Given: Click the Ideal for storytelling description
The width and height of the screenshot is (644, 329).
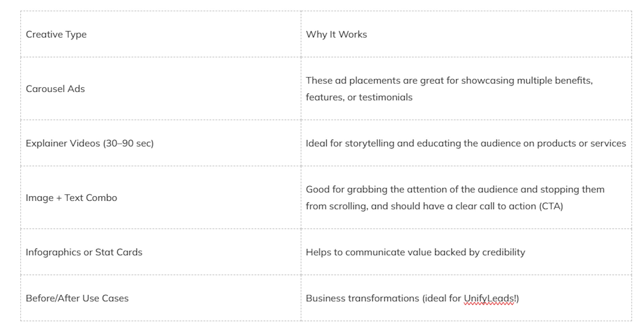Looking at the screenshot, I should [466, 143].
